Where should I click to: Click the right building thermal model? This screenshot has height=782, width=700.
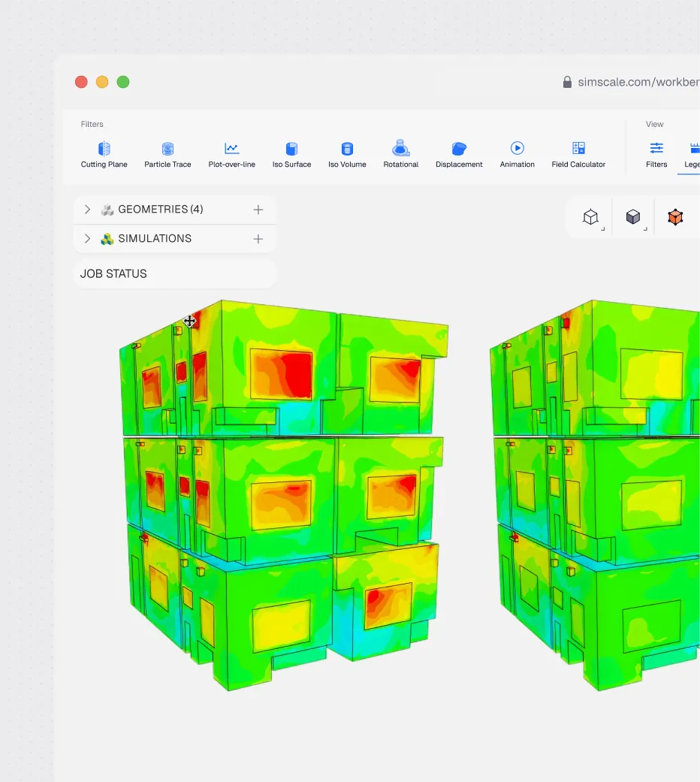click(595, 495)
